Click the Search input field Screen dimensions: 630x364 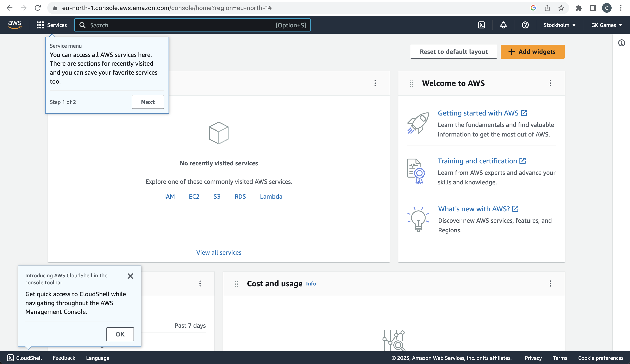coord(192,25)
